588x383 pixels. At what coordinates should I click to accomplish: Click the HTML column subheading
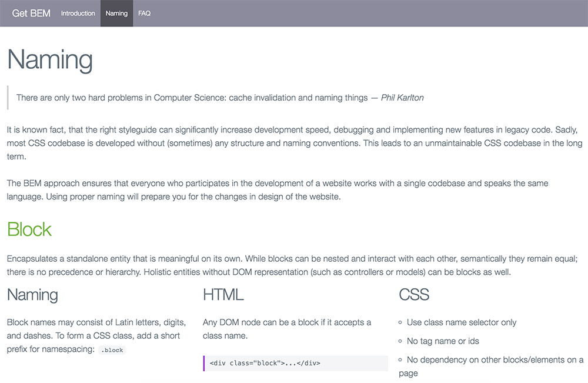[x=223, y=294]
